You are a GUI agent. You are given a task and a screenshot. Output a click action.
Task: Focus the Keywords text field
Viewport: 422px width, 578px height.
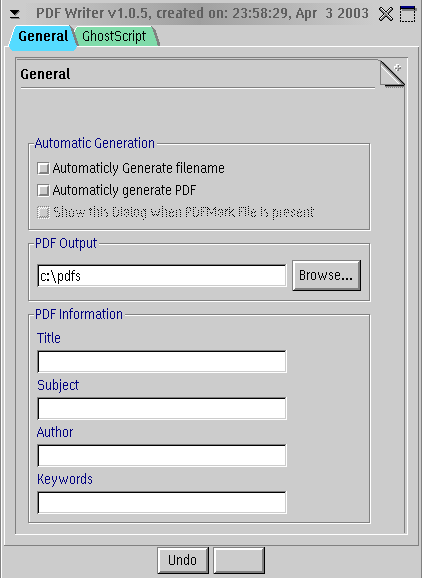[x=162, y=502]
